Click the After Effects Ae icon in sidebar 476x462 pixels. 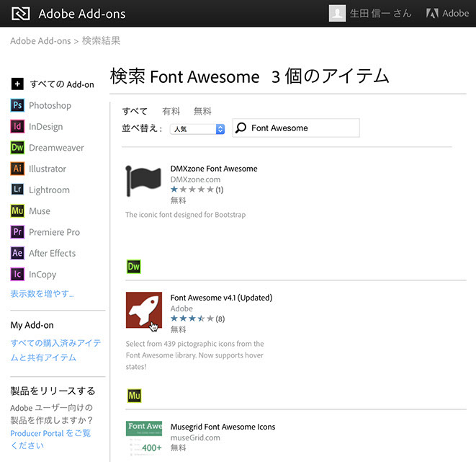tap(17, 253)
